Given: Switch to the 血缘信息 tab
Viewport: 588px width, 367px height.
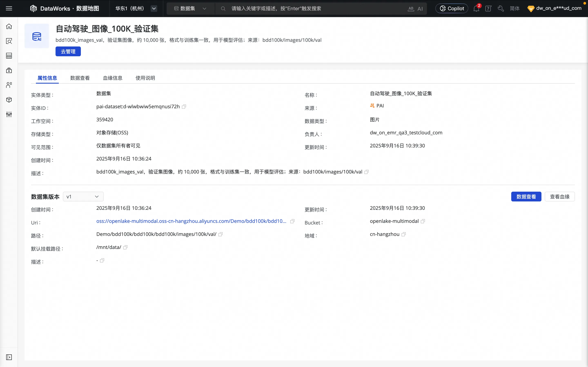Looking at the screenshot, I should [112, 78].
